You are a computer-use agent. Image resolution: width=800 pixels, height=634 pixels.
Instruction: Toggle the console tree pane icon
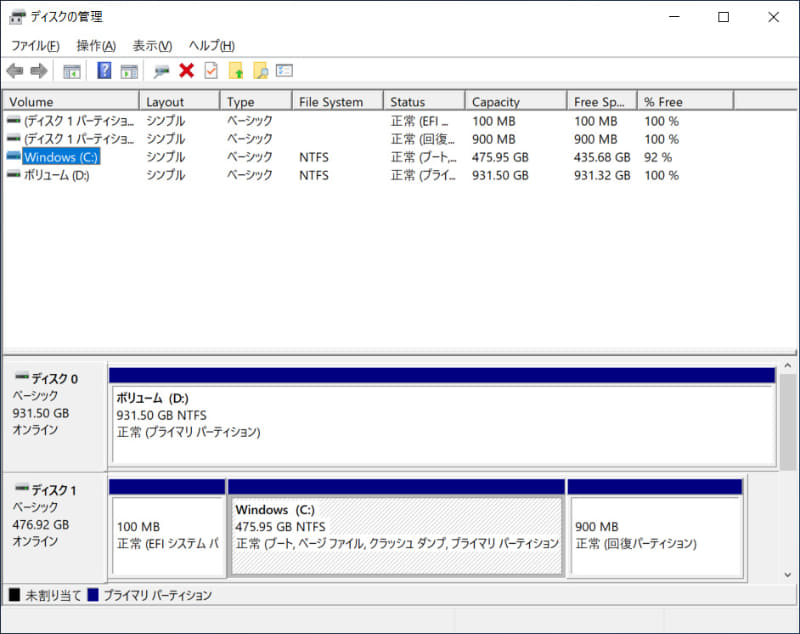[71, 70]
